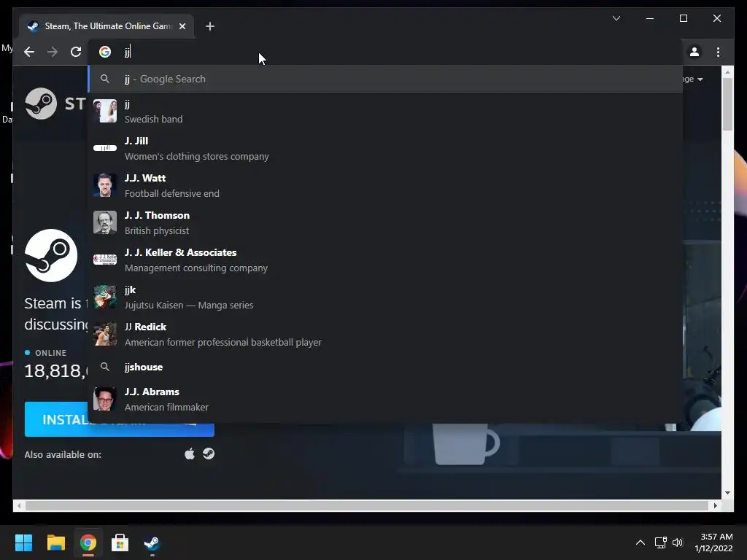Click the J.J. Abrams photo thumbnail
Viewport: 747px width, 560px height.
105,399
